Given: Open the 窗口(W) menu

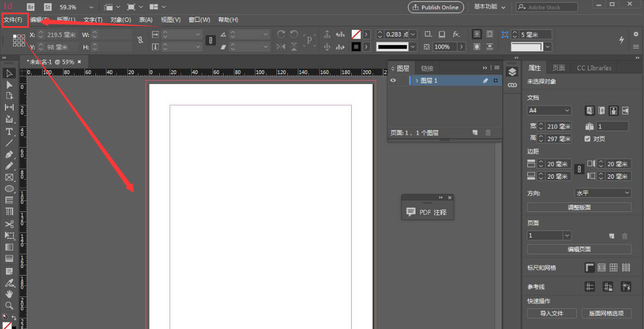Looking at the screenshot, I should tap(199, 20).
